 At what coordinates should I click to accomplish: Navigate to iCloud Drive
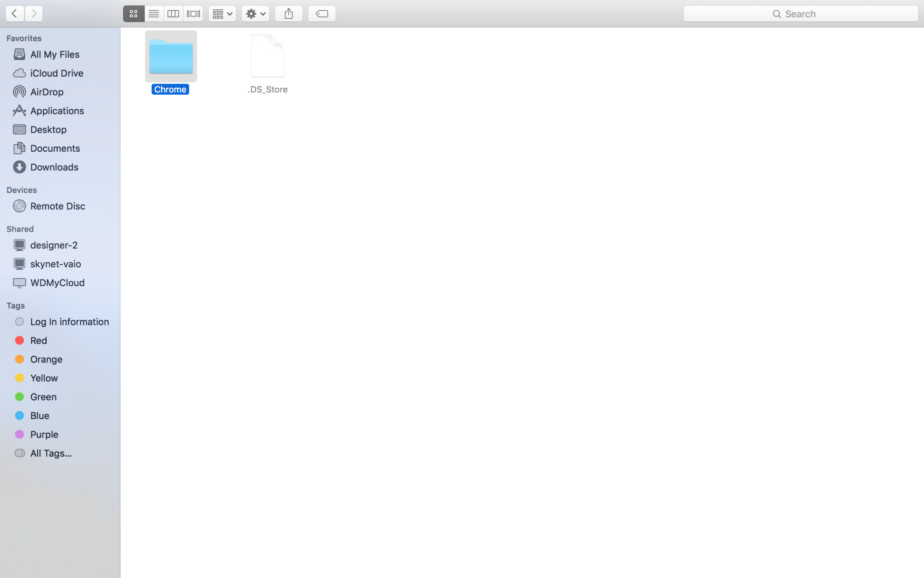click(56, 72)
